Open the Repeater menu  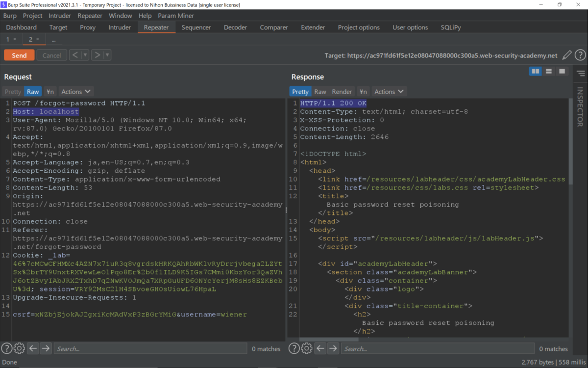click(x=90, y=16)
